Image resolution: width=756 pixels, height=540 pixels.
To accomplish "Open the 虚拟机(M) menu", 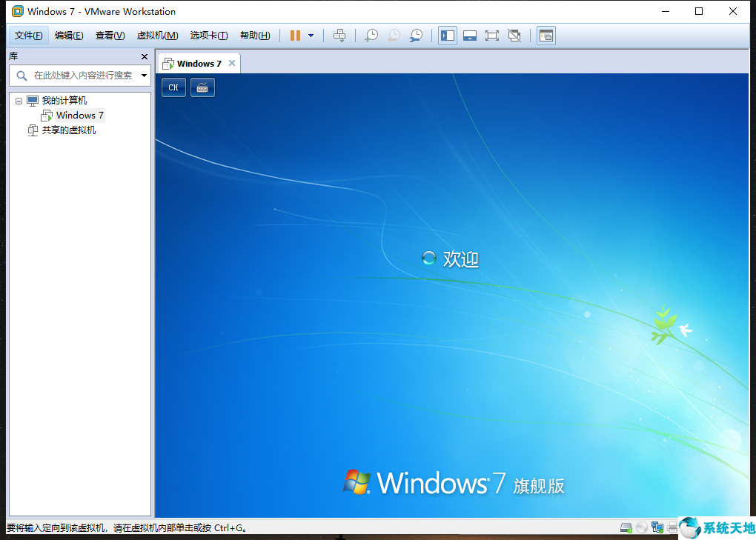I will (x=156, y=35).
